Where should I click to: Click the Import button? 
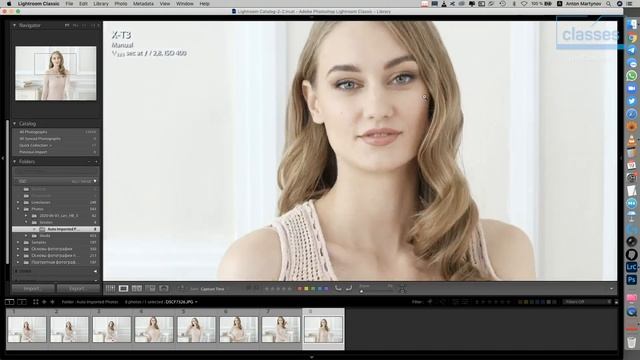pyautogui.click(x=33, y=289)
